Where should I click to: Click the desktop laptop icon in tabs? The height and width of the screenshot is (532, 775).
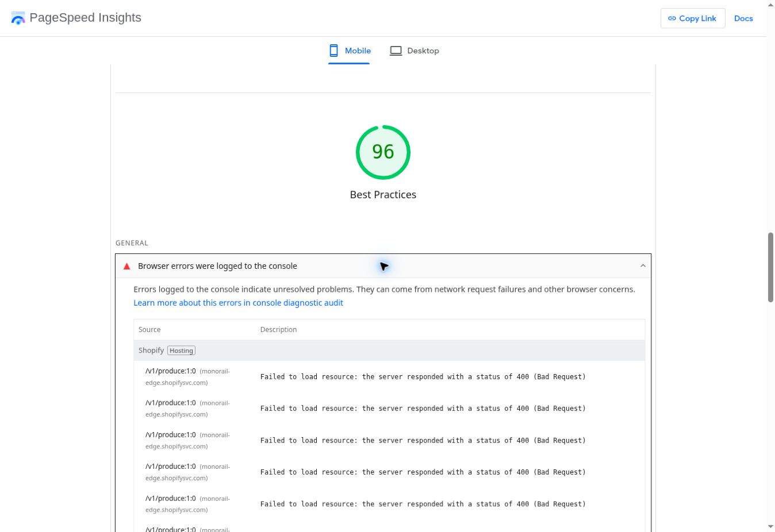[396, 51]
